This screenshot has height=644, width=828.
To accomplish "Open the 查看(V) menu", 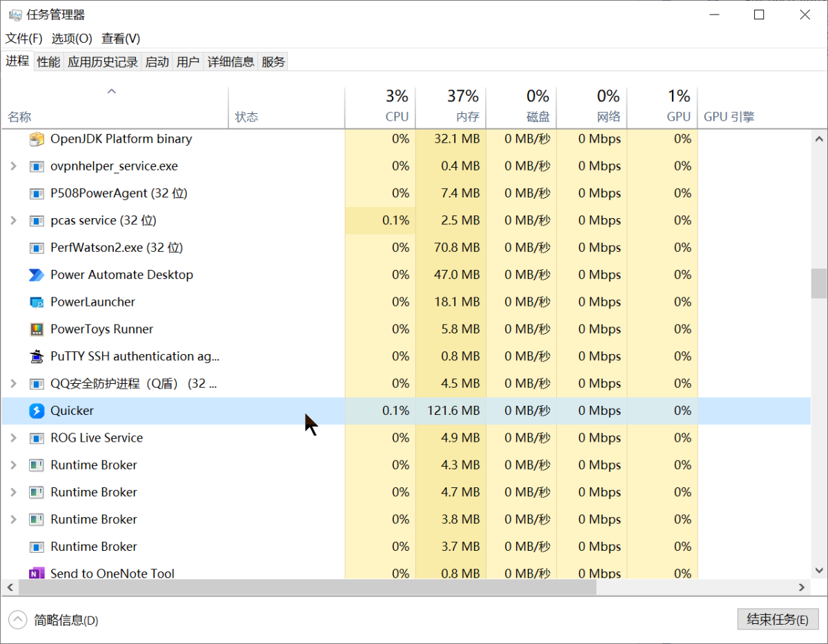I will [121, 39].
